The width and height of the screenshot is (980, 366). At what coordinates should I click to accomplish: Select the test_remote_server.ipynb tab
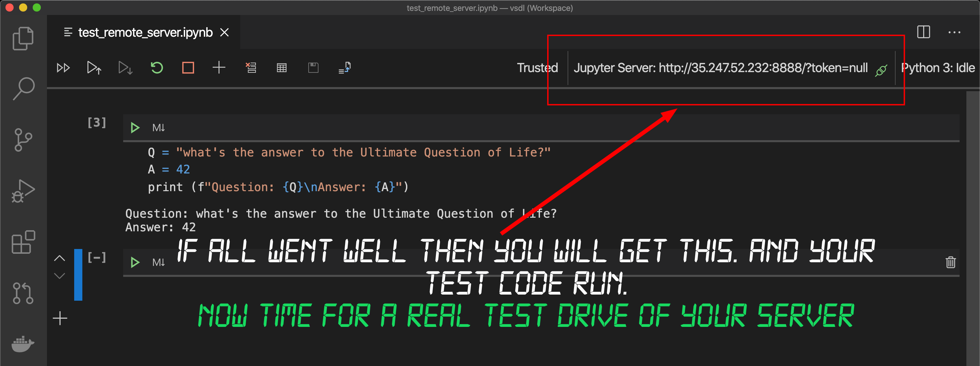pos(145,32)
